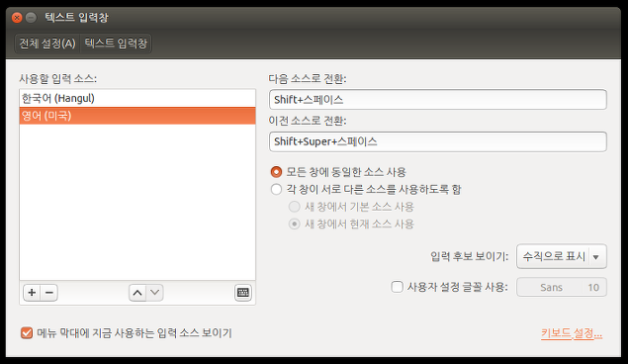Edit Shift+Super+스페이스 previous source shortcut field
The height and width of the screenshot is (364, 628).
(x=438, y=141)
